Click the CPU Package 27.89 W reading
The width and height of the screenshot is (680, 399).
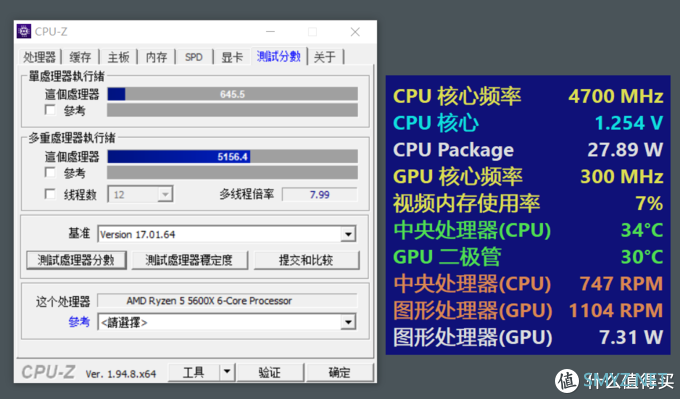[x=528, y=150]
